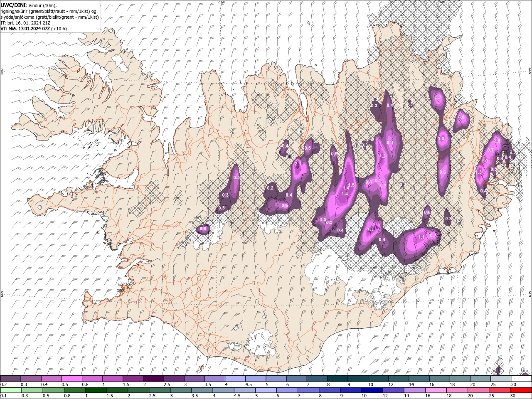Click the '15W' longitude label at top

(x=440, y=2)
